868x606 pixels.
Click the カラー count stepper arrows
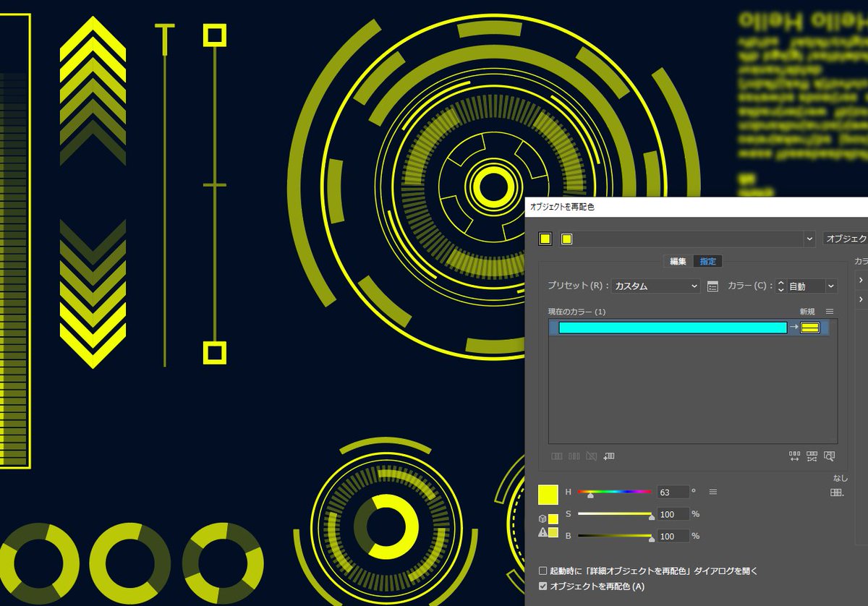[780, 286]
